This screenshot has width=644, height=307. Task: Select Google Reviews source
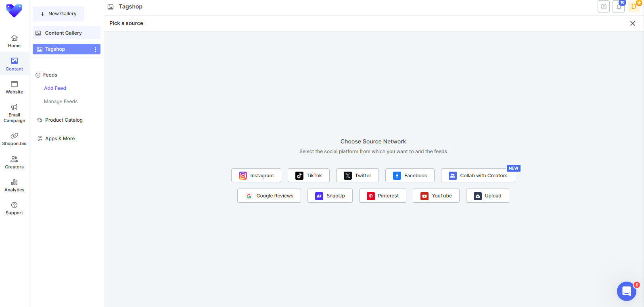(x=269, y=196)
